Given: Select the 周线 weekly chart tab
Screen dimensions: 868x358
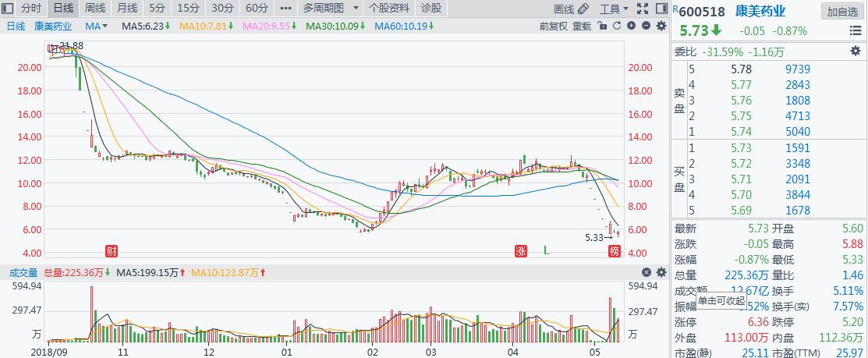Looking at the screenshot, I should (95, 9).
